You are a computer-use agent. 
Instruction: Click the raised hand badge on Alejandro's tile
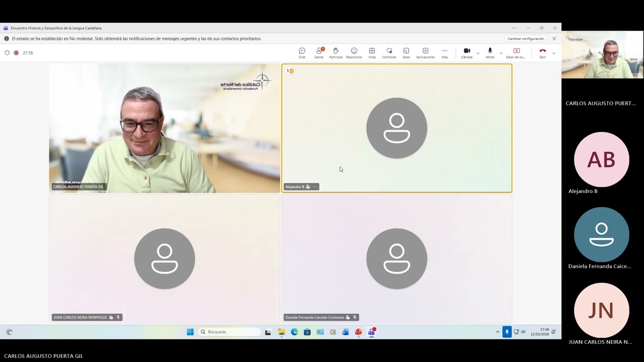click(x=290, y=71)
